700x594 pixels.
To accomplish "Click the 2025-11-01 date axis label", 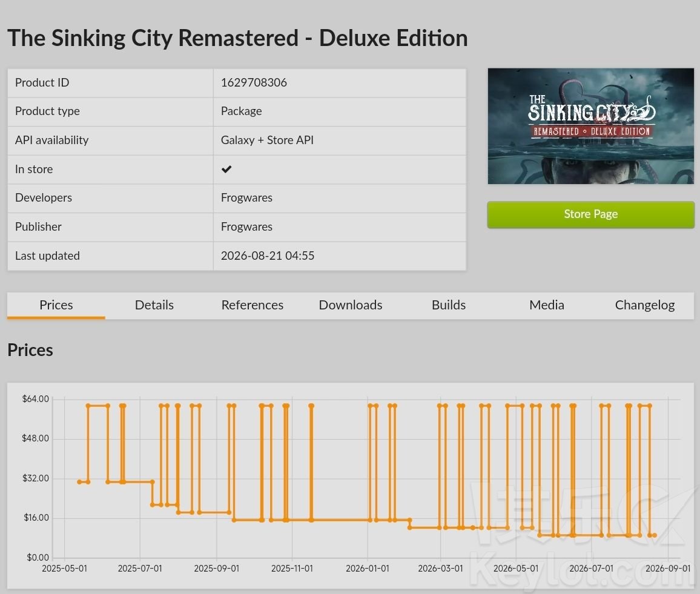I will (x=292, y=569).
